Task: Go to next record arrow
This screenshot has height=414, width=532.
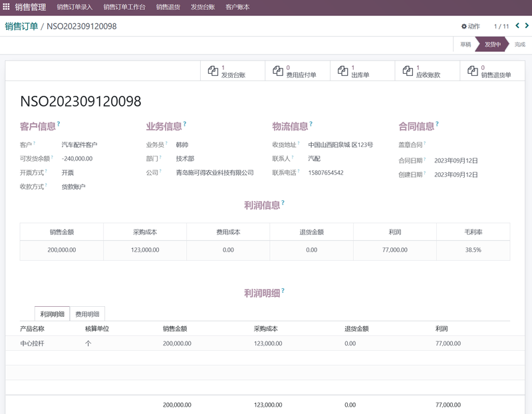Action: click(x=526, y=26)
